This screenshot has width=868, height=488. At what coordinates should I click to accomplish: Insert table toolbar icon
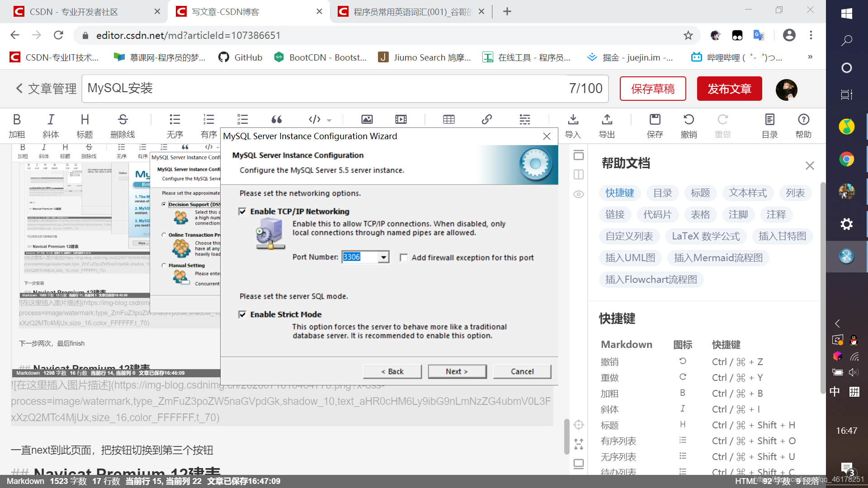tap(449, 119)
